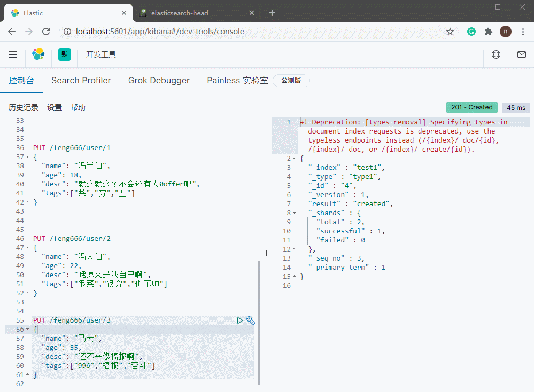Open the 帮助 help panel
The width and height of the screenshot is (534, 392).
click(78, 107)
